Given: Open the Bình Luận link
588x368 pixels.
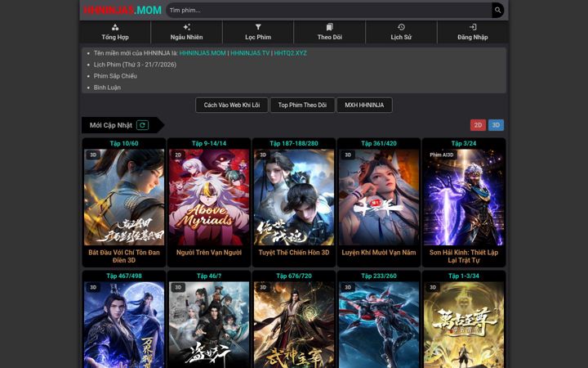Looking at the screenshot, I should pos(107,88).
